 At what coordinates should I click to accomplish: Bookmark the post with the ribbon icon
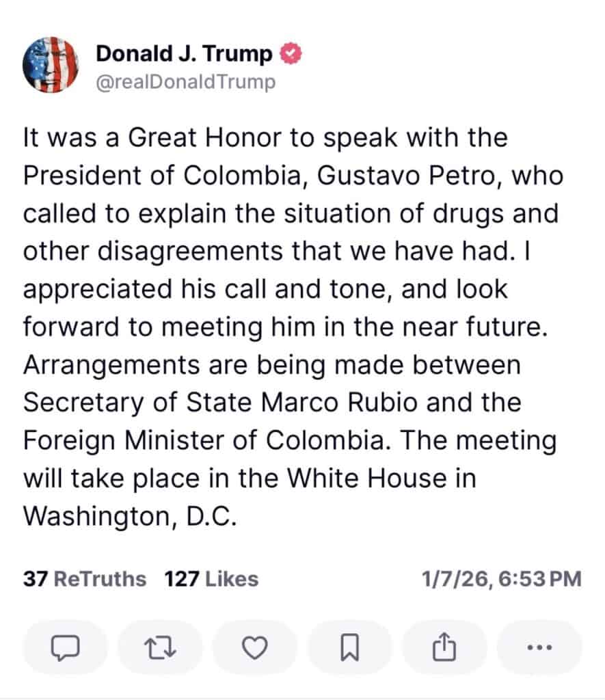pyautogui.click(x=350, y=646)
